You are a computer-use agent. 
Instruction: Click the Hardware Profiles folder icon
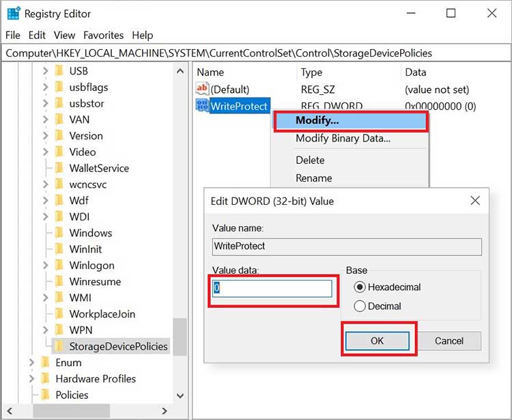point(45,378)
